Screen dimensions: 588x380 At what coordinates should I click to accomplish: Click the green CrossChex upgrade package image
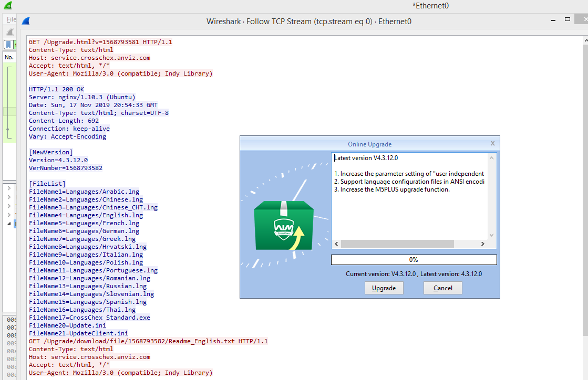[284, 225]
